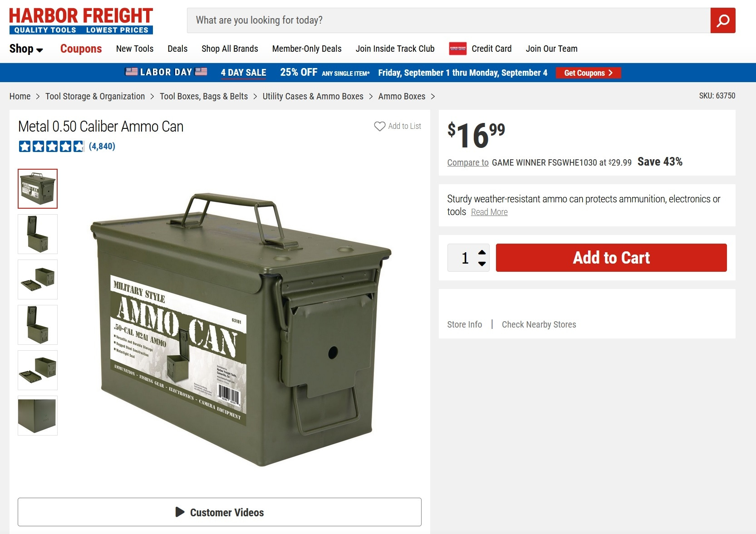The height and width of the screenshot is (534, 756).
Task: Click the Harbor Freight logo
Action: point(81,21)
